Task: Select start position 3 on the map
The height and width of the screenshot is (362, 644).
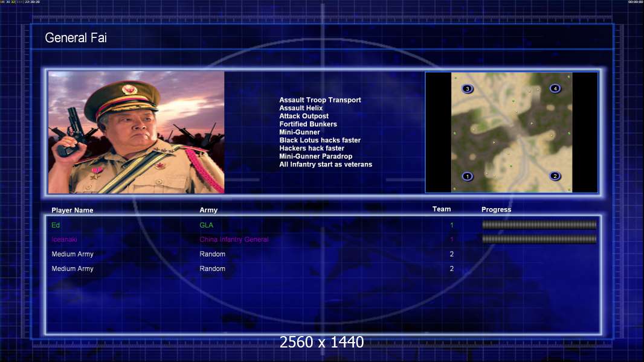Action: pyautogui.click(x=468, y=89)
